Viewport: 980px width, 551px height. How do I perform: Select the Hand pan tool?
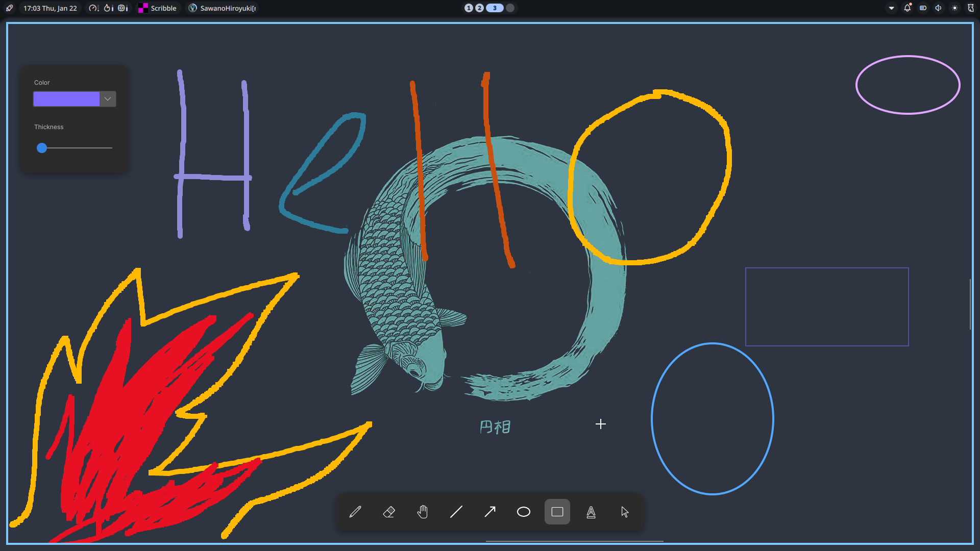point(423,512)
